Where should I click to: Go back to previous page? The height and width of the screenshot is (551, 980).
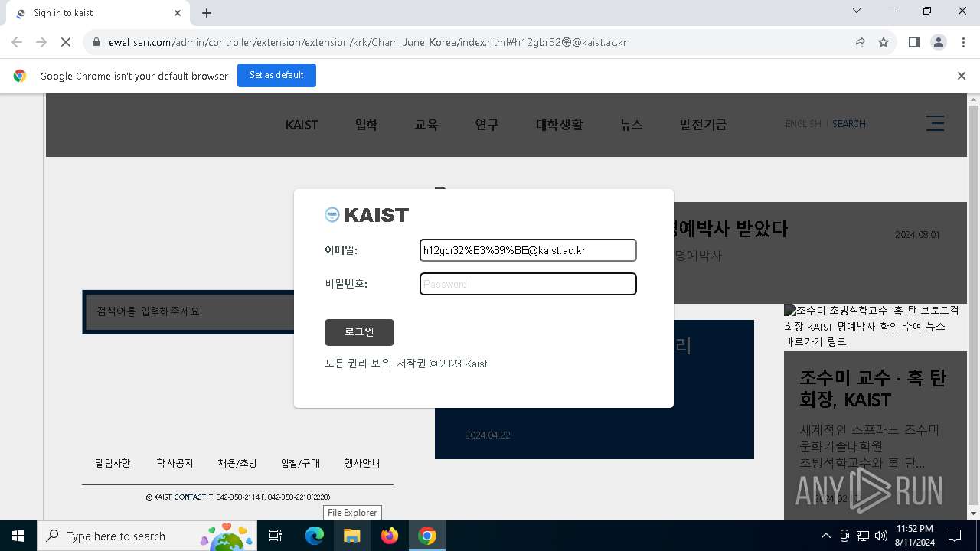click(17, 43)
